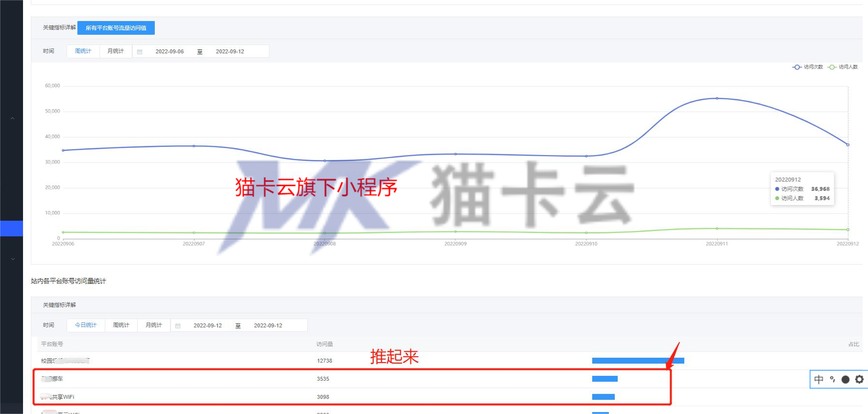Click end date field 2022-09-12 in chart filter
868x414 pixels.
point(230,51)
